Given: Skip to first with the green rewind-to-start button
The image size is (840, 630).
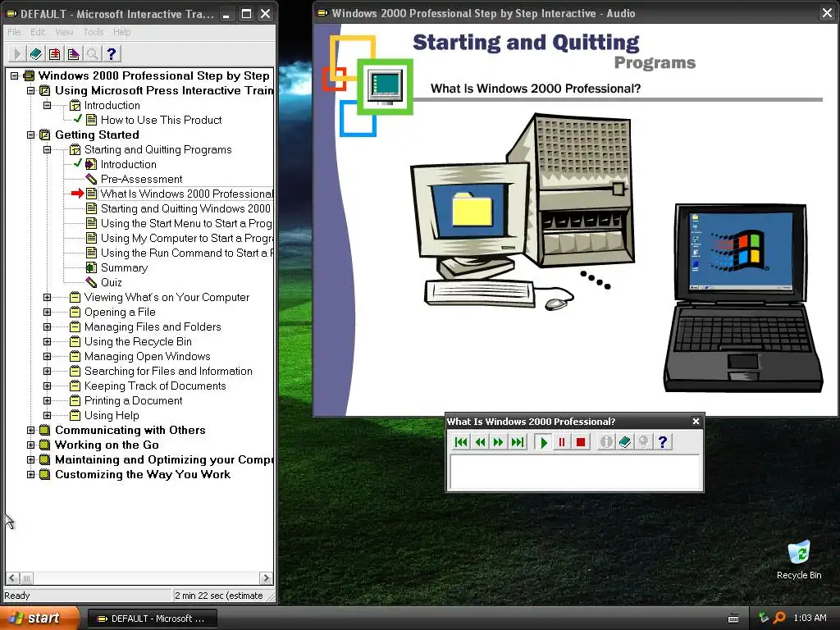Looking at the screenshot, I should click(461, 442).
